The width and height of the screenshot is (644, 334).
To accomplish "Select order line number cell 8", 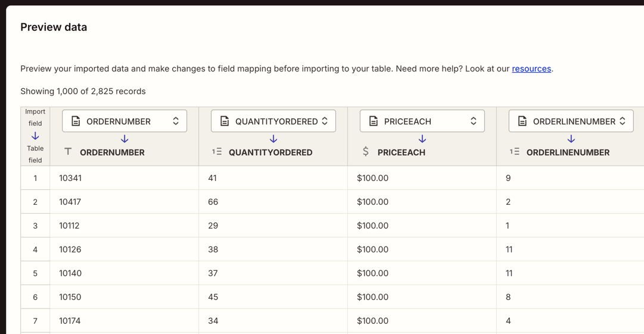I will coord(571,297).
